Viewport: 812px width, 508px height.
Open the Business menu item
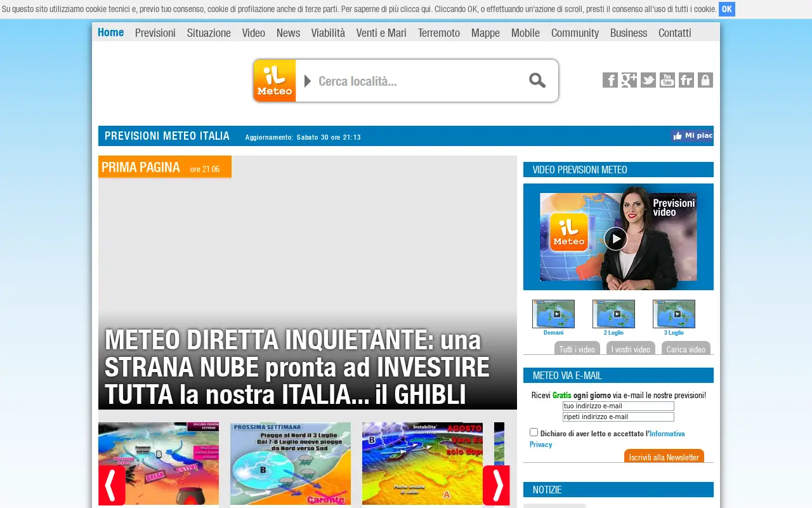point(629,33)
